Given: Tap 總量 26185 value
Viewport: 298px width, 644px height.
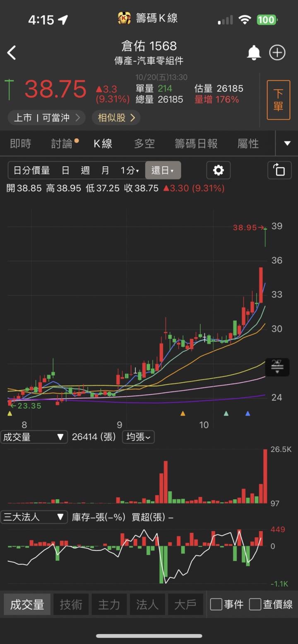Looking at the screenshot, I should point(159,99).
